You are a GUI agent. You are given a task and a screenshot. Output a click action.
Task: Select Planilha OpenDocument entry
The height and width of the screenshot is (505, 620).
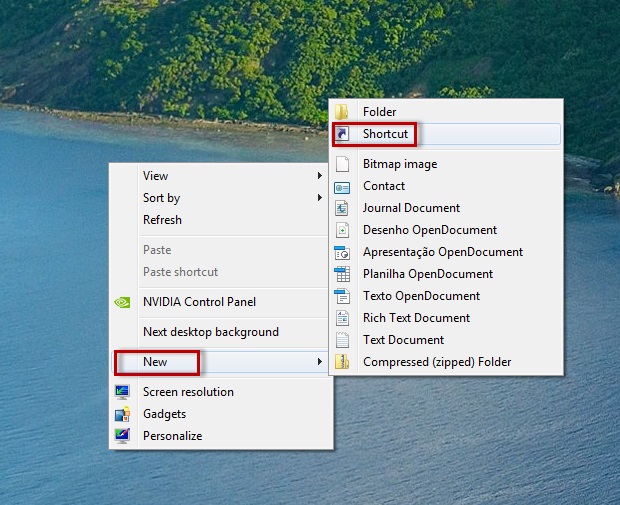pos(427,274)
